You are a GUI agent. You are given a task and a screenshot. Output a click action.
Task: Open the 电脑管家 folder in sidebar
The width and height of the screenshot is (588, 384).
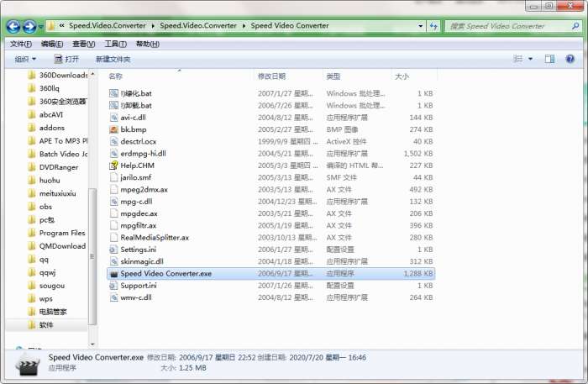pyautogui.click(x=48, y=312)
